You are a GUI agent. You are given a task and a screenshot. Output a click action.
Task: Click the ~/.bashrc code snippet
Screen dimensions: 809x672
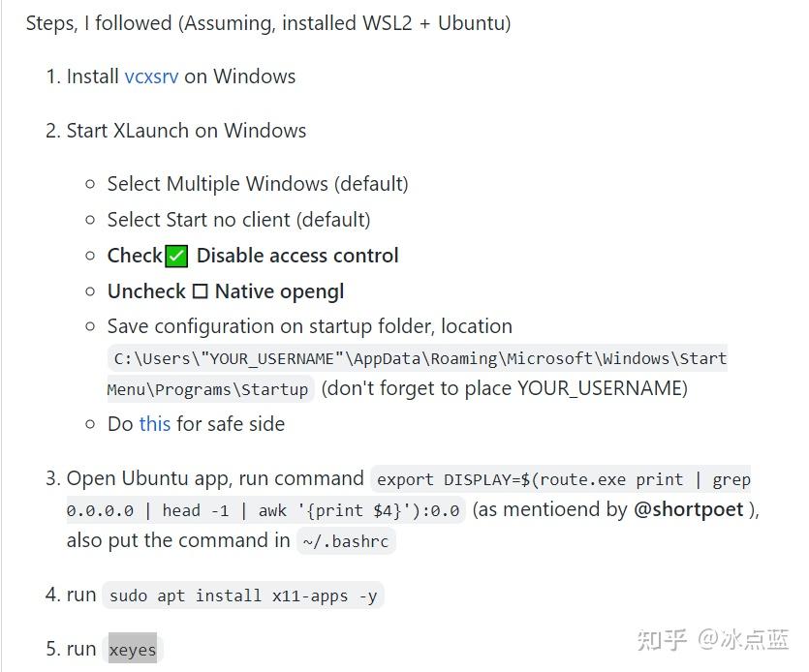click(x=345, y=541)
